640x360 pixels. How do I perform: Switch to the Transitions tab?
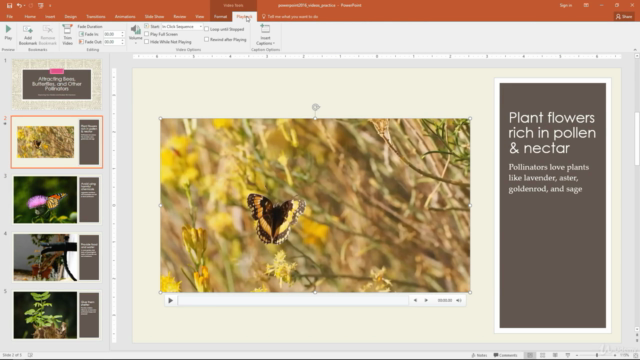point(96,17)
